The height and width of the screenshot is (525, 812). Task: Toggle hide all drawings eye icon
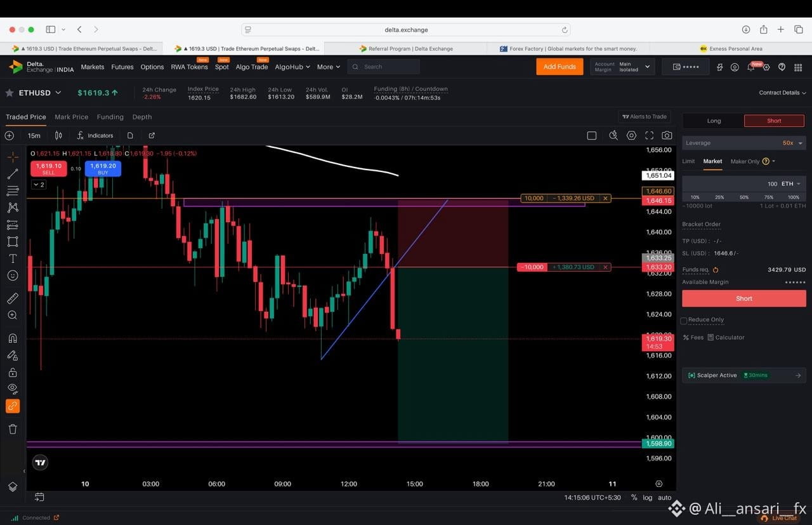point(12,389)
